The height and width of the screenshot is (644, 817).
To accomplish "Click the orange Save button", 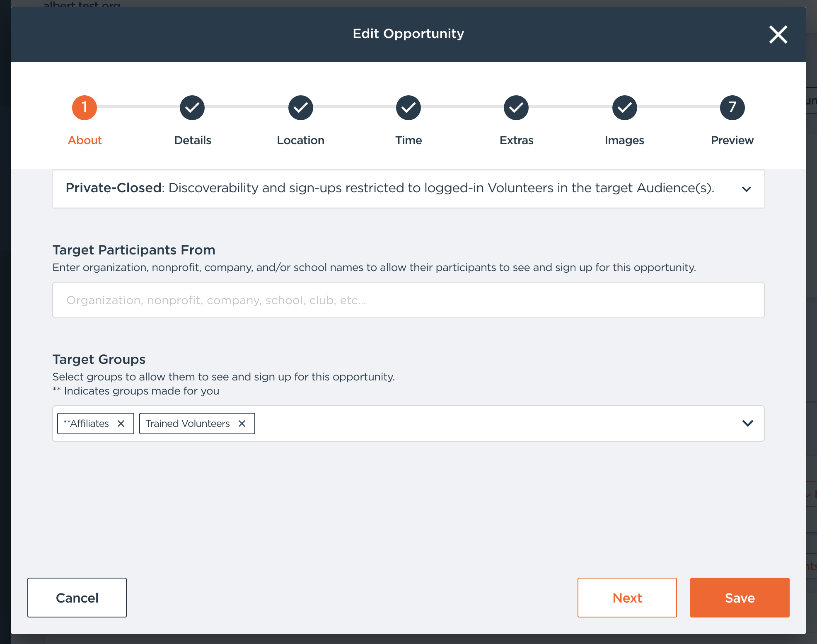I will pos(740,598).
